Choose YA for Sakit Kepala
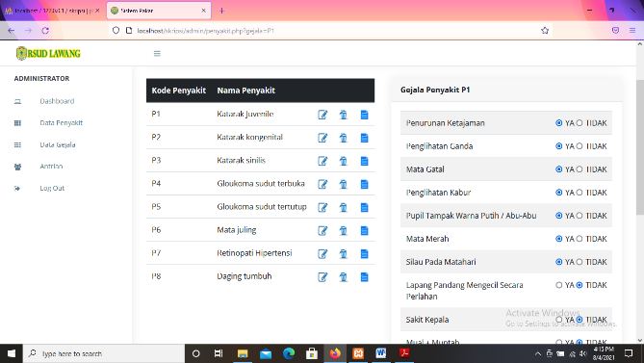 click(x=558, y=320)
